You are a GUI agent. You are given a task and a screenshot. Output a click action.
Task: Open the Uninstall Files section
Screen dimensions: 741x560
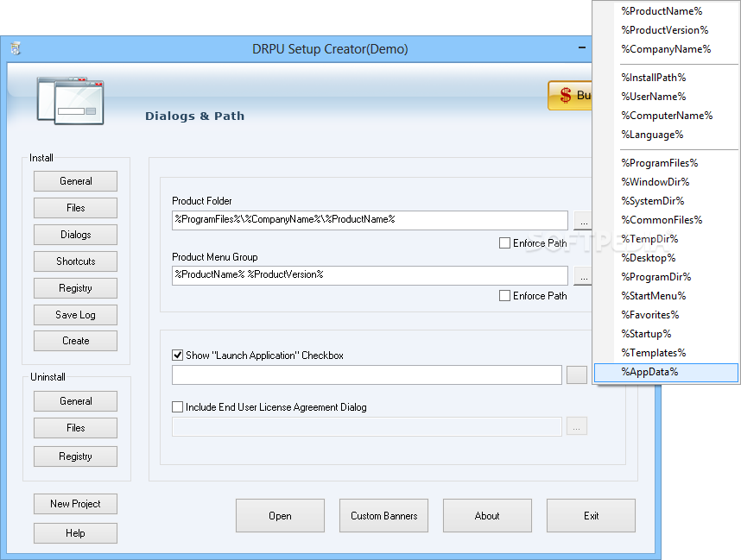coord(76,428)
